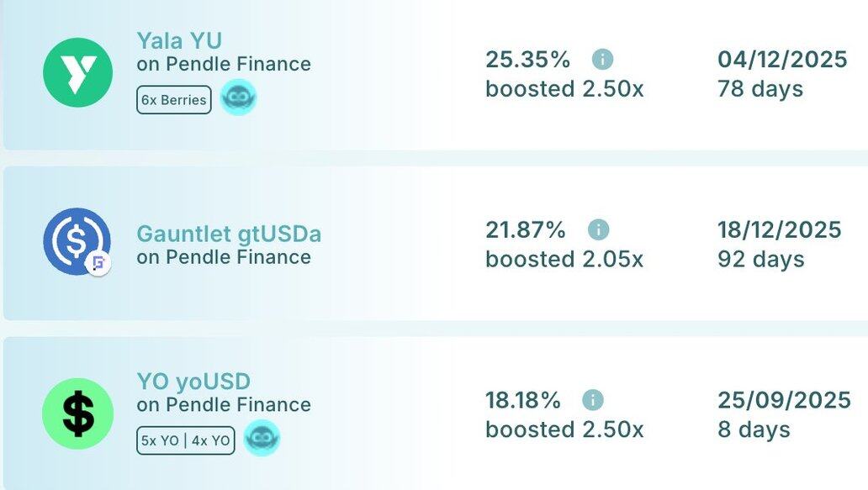Click the 5x YO | 4x YO badge
This screenshot has width=868, height=490.
click(185, 440)
